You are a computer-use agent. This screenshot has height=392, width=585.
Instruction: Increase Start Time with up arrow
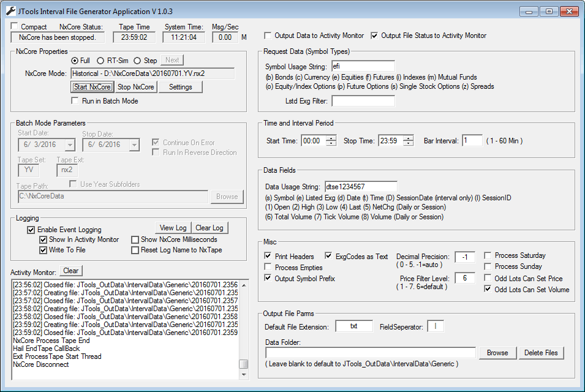click(x=331, y=138)
